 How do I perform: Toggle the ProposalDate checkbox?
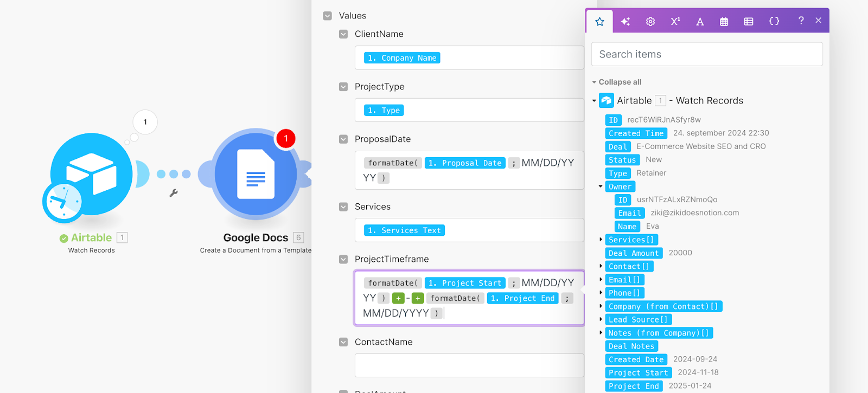(x=343, y=139)
